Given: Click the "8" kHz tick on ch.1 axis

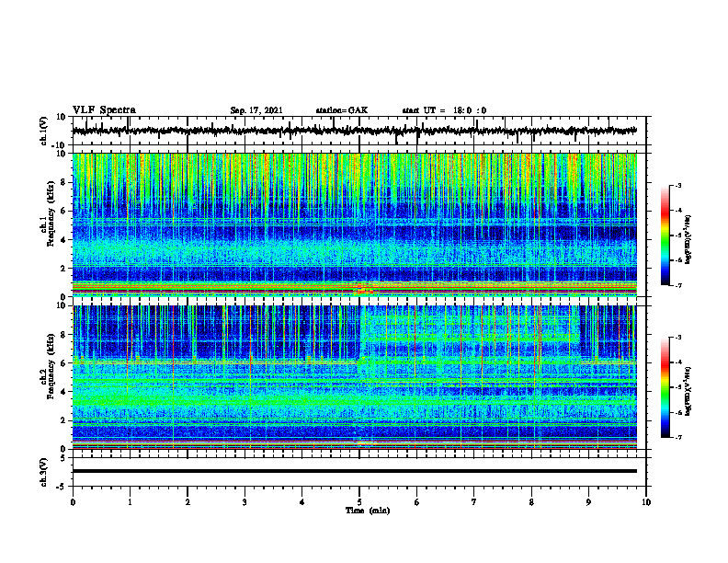Looking at the screenshot, I should (x=63, y=182).
